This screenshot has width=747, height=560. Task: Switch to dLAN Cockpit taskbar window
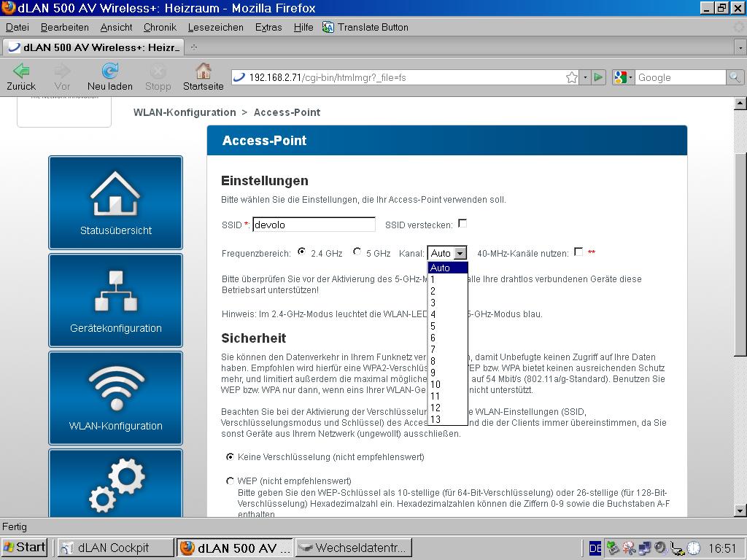pos(116,548)
